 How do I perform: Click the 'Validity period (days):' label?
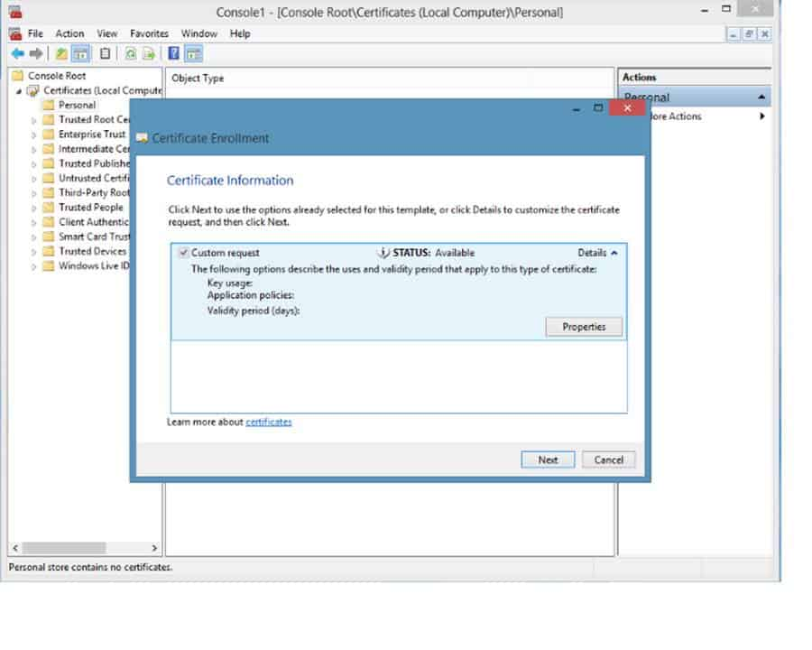click(254, 311)
